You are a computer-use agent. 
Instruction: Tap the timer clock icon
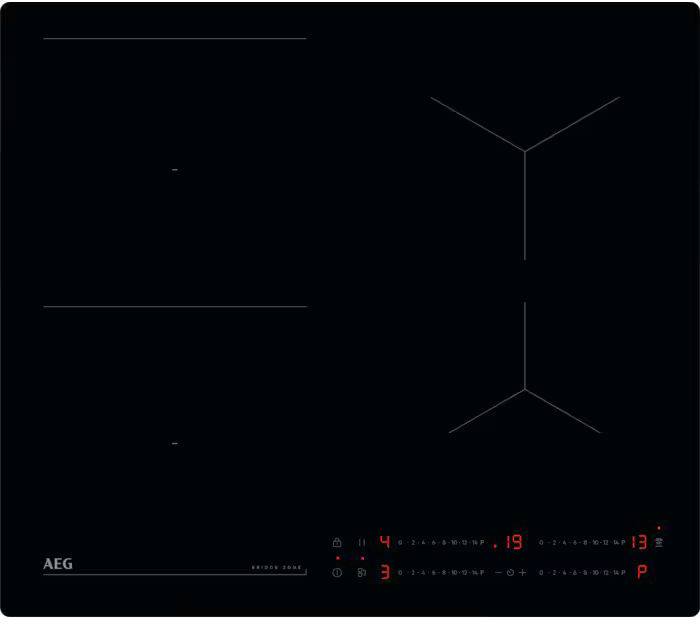click(510, 573)
